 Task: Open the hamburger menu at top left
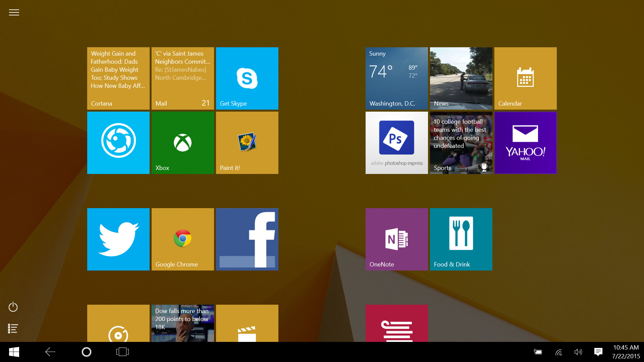click(14, 12)
